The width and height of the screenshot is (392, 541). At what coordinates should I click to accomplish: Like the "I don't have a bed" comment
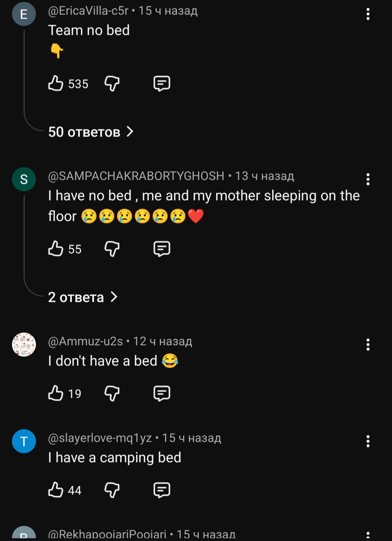point(56,393)
